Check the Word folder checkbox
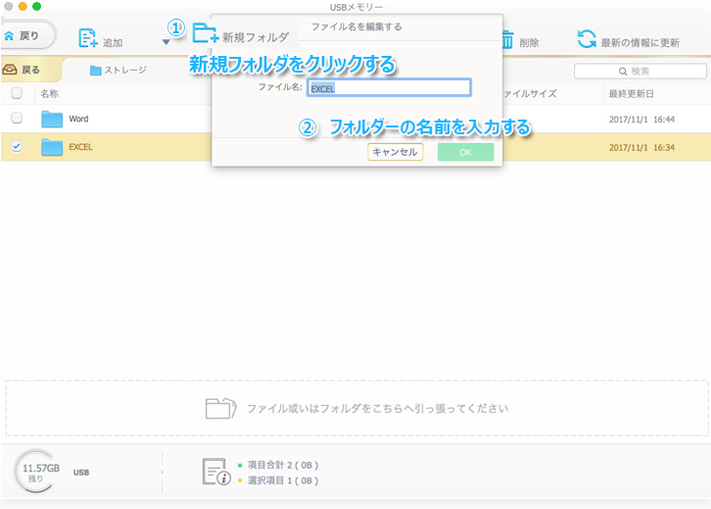 click(17, 118)
